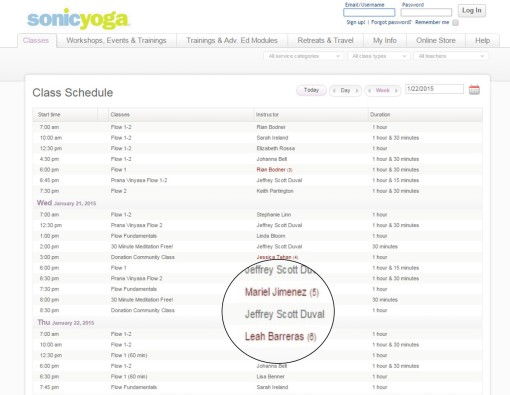This screenshot has height=395, width=510.
Task: Click substitute instructor Jessica Tehan (4)
Action: click(277, 257)
